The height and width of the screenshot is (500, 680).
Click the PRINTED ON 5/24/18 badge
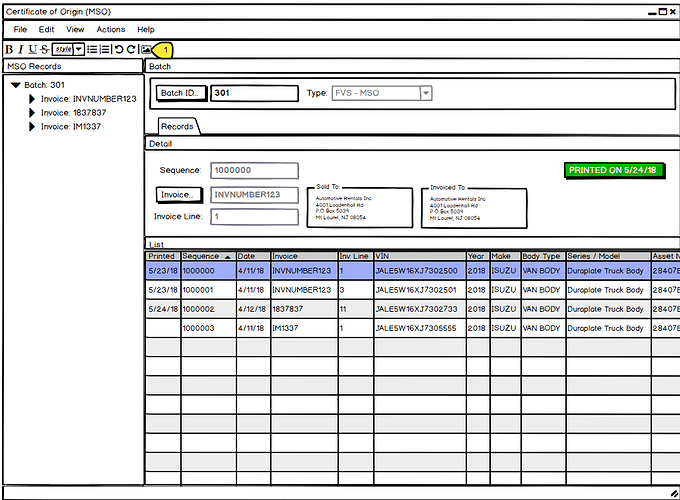point(614,170)
